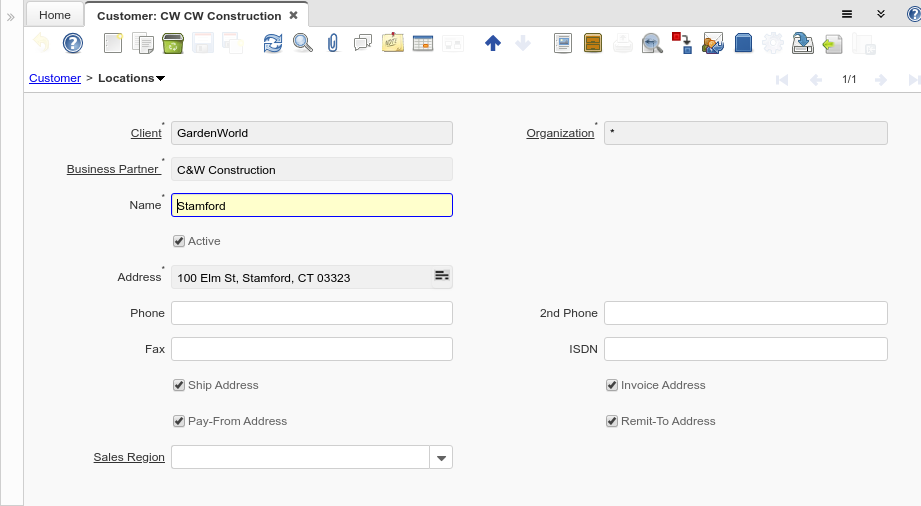Click into the Phone input field
Viewport: 921px width, 506px height.
coord(311,313)
